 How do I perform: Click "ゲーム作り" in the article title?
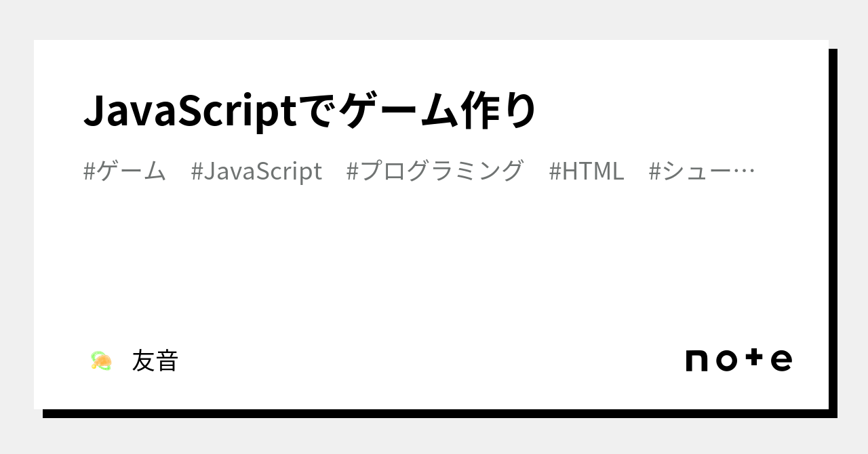[438, 110]
